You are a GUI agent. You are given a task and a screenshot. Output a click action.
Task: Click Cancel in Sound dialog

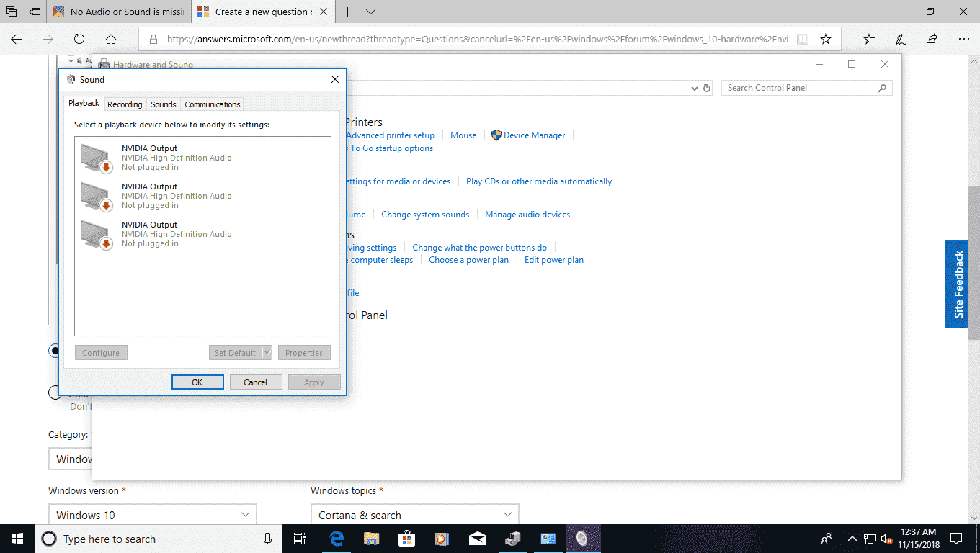(256, 382)
